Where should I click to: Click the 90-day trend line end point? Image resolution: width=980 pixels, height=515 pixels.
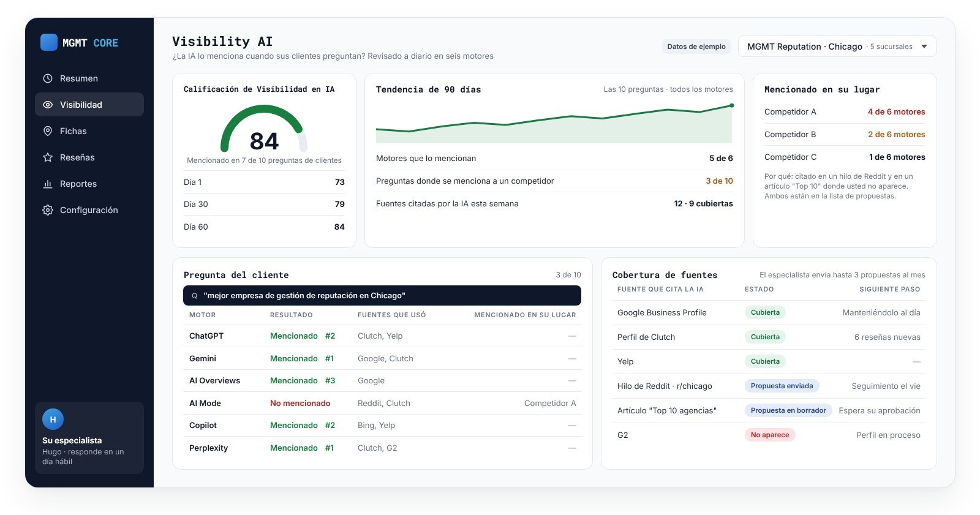pos(731,105)
